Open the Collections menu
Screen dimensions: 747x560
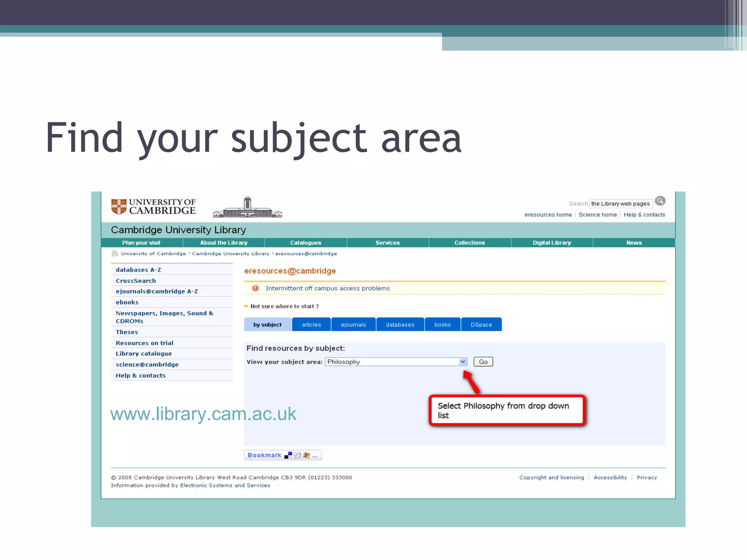point(470,243)
